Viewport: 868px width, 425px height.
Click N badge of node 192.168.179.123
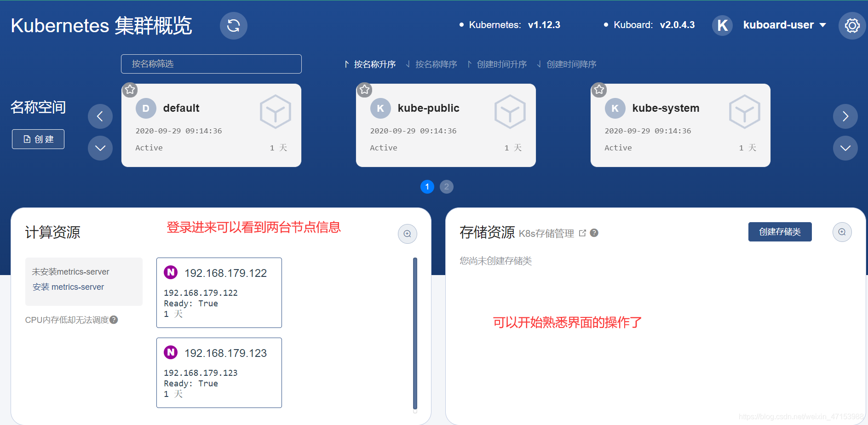[x=171, y=352]
